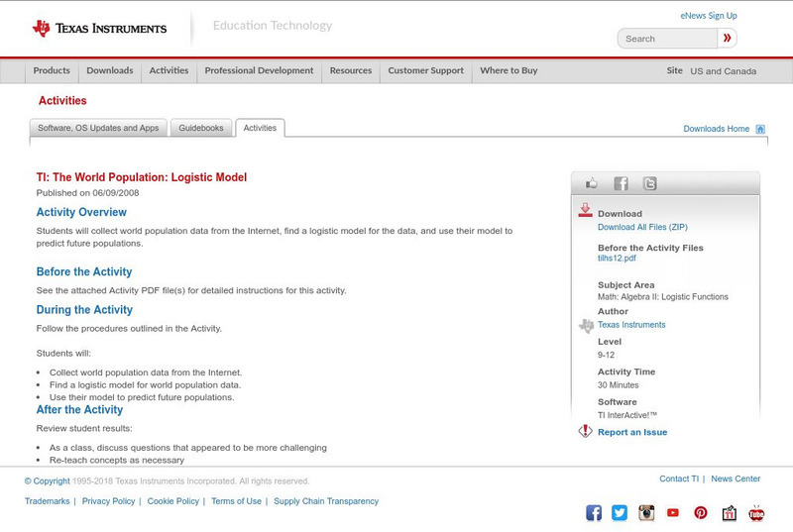
Task: Click the home icon beside Downloads Home
Action: [x=760, y=129]
